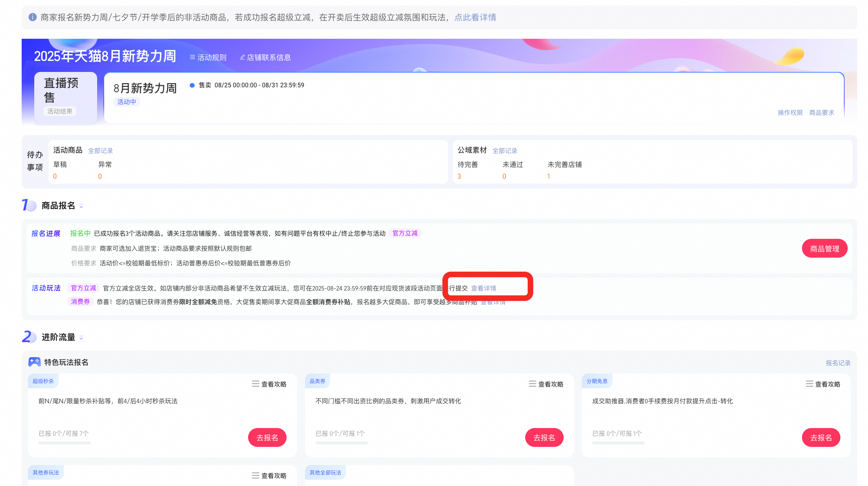Open 商品要求 link

pyautogui.click(x=822, y=113)
